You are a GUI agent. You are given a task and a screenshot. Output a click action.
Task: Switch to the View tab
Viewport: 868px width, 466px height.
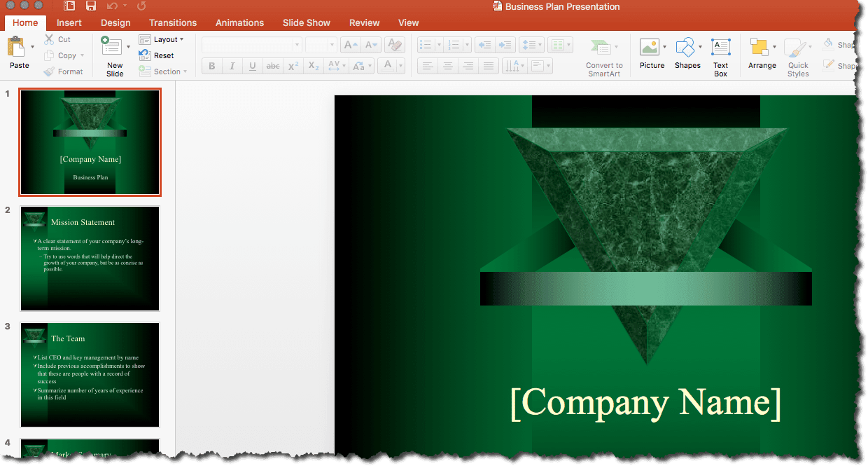pos(408,22)
